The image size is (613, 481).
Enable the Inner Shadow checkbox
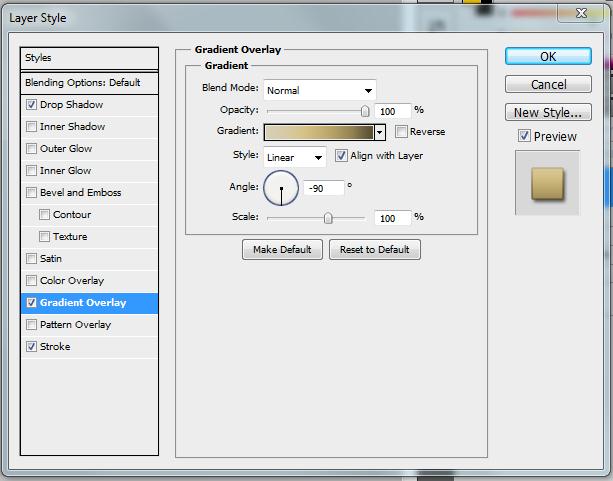(x=32, y=127)
